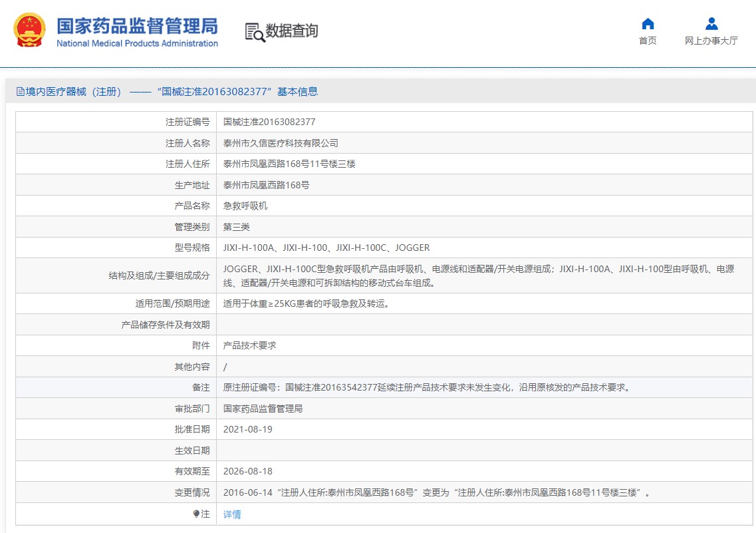Screen dimensions: 756x533
Task: Click the home icon above 首页
Action: [648, 24]
